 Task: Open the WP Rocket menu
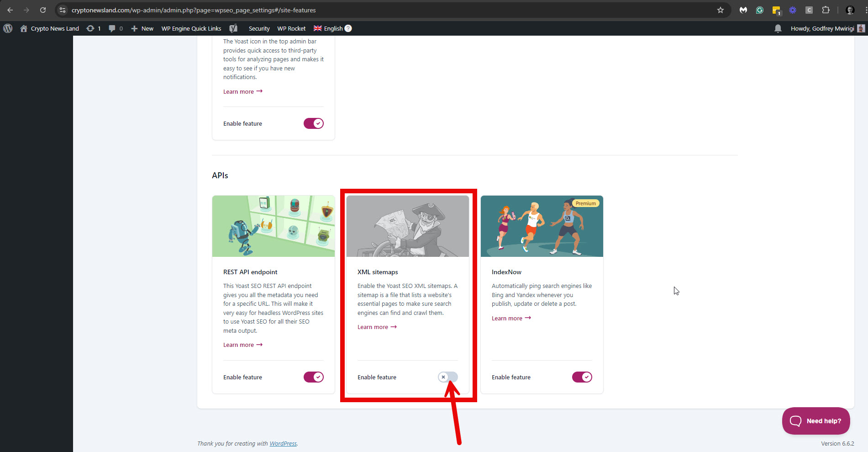[x=291, y=28]
